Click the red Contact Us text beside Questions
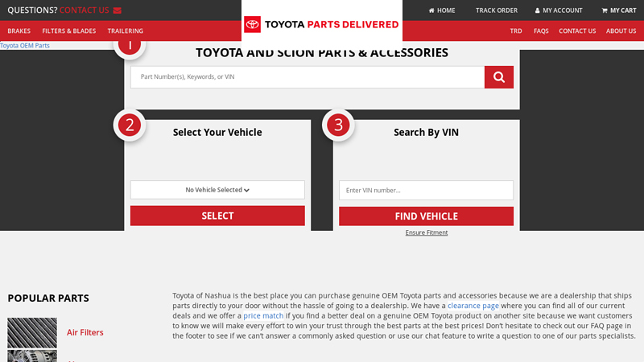This screenshot has height=362, width=644. coord(85,10)
